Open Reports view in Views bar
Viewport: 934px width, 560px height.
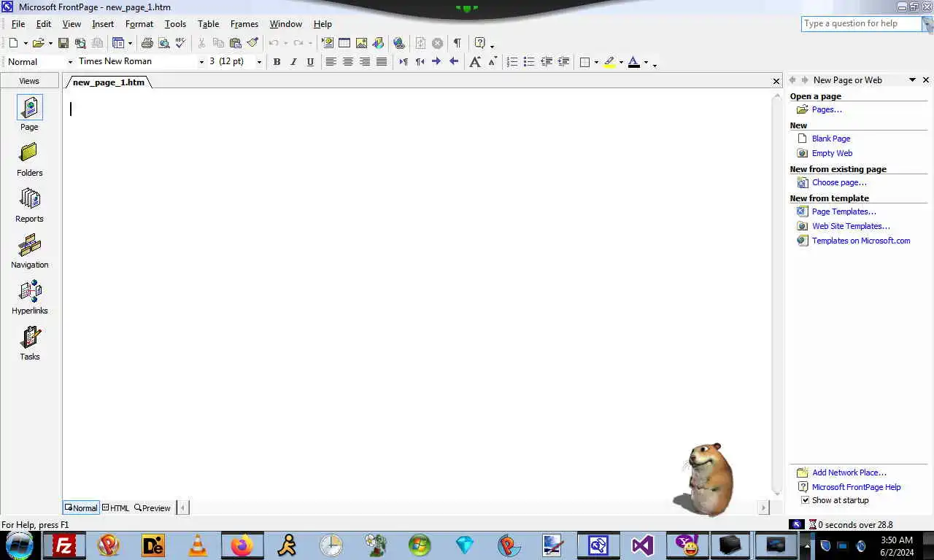click(x=29, y=206)
